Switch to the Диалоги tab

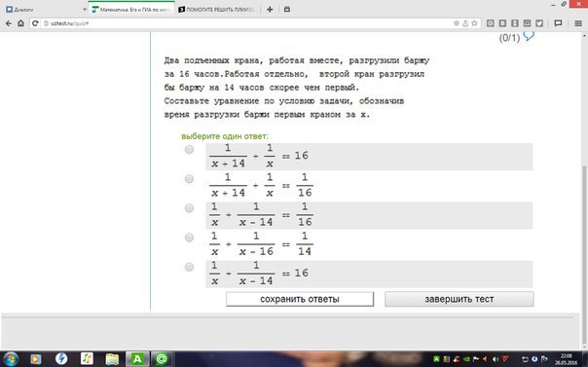[23, 10]
